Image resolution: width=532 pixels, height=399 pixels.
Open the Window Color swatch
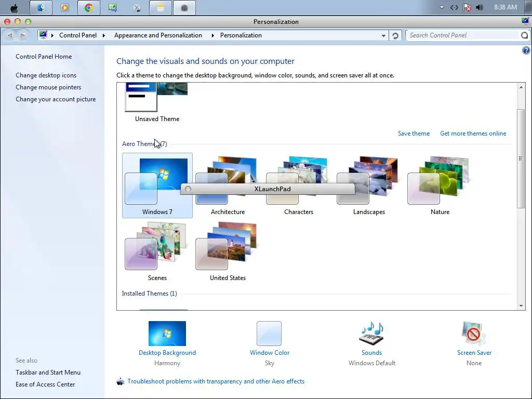point(269,334)
